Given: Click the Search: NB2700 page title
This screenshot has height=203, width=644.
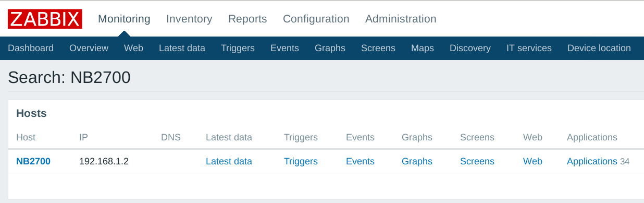Looking at the screenshot, I should pos(69,78).
